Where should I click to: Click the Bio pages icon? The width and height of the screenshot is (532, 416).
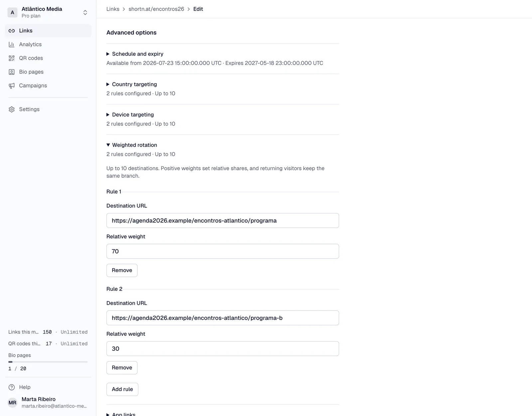pos(12,72)
